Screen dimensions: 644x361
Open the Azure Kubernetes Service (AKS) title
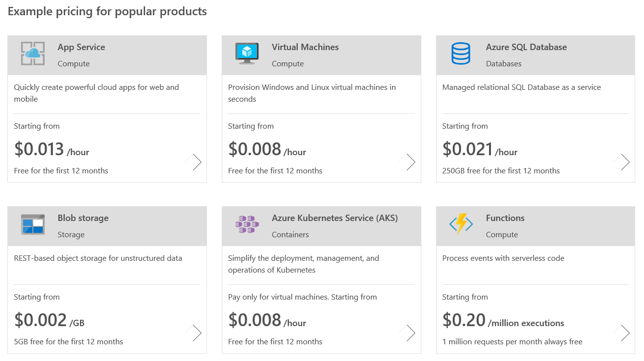point(335,218)
